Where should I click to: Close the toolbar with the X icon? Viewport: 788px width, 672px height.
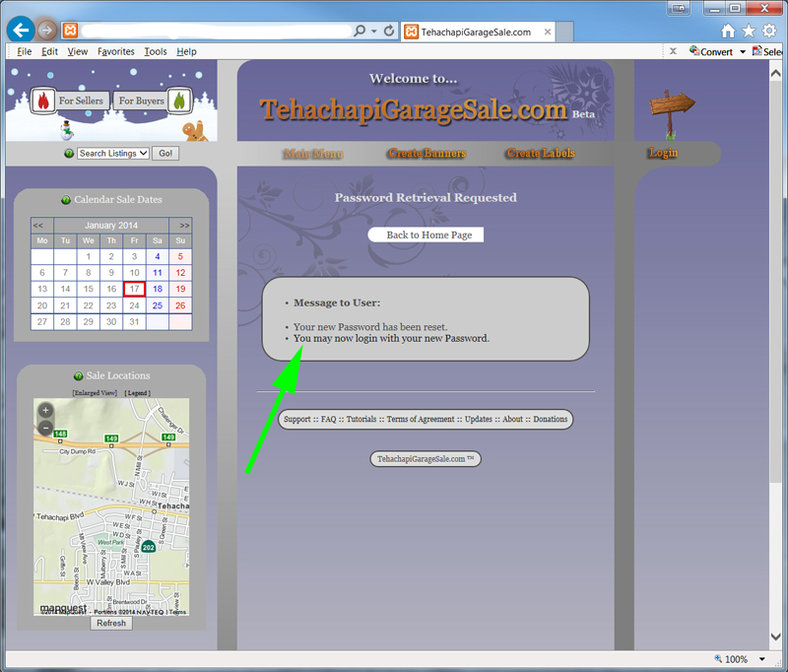point(673,51)
